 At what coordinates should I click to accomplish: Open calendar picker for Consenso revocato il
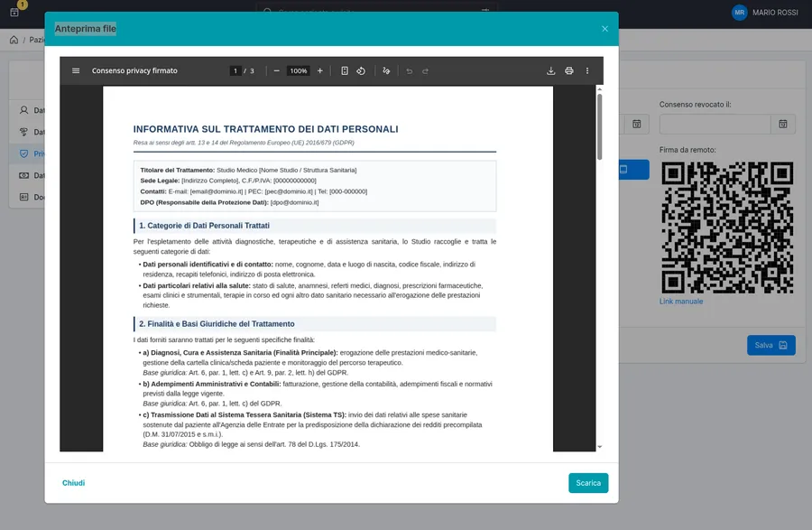[x=783, y=125]
